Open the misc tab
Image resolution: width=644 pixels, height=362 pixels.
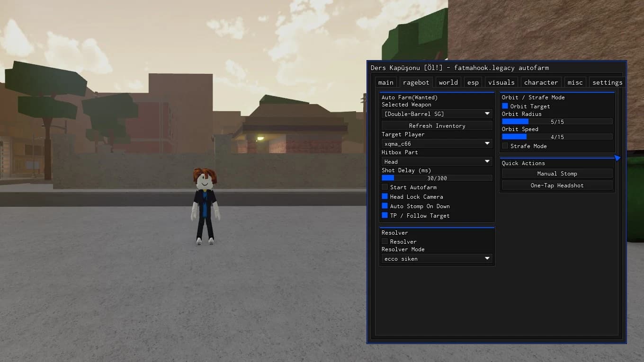click(x=575, y=82)
